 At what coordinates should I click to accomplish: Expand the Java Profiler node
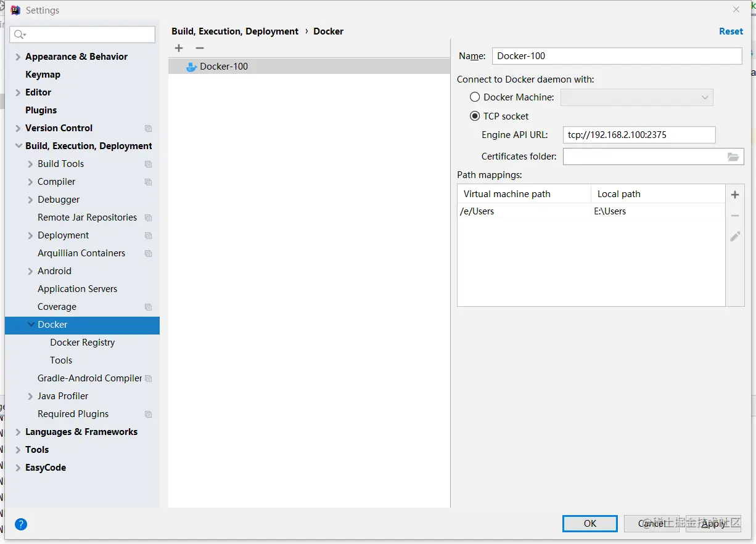coord(30,396)
